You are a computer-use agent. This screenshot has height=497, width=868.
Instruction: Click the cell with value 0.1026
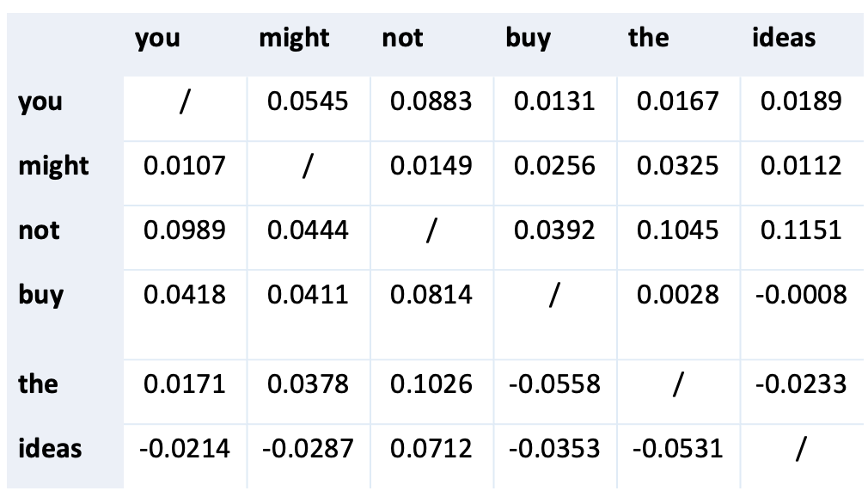click(431, 384)
